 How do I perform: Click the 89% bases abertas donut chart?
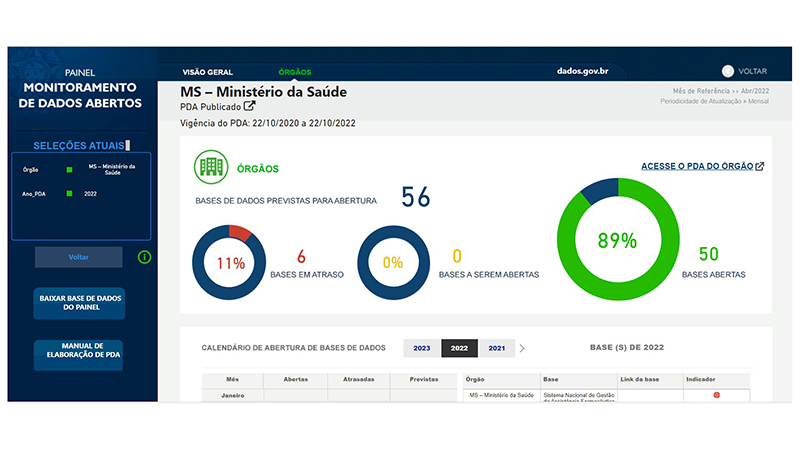[617, 240]
